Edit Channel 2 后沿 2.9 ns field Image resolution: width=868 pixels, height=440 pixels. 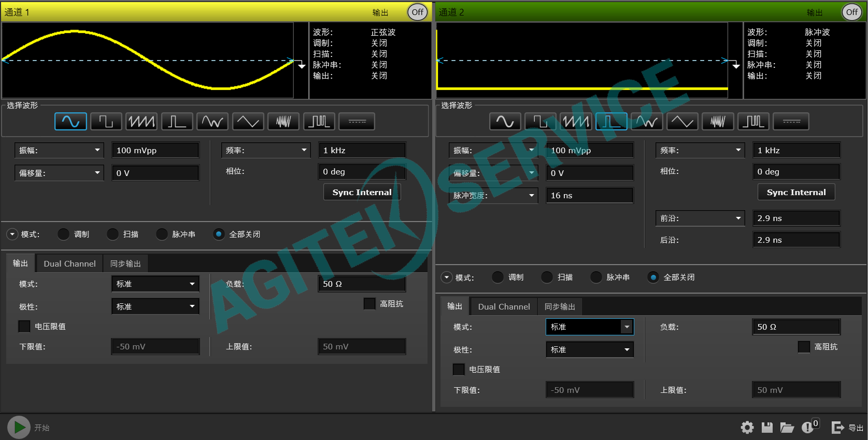[x=796, y=240]
